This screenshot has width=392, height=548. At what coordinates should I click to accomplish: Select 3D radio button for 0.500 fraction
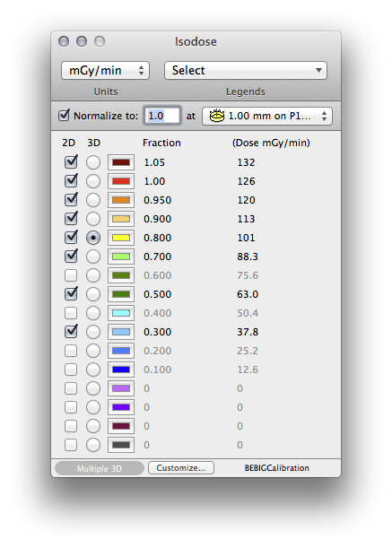coord(93,294)
